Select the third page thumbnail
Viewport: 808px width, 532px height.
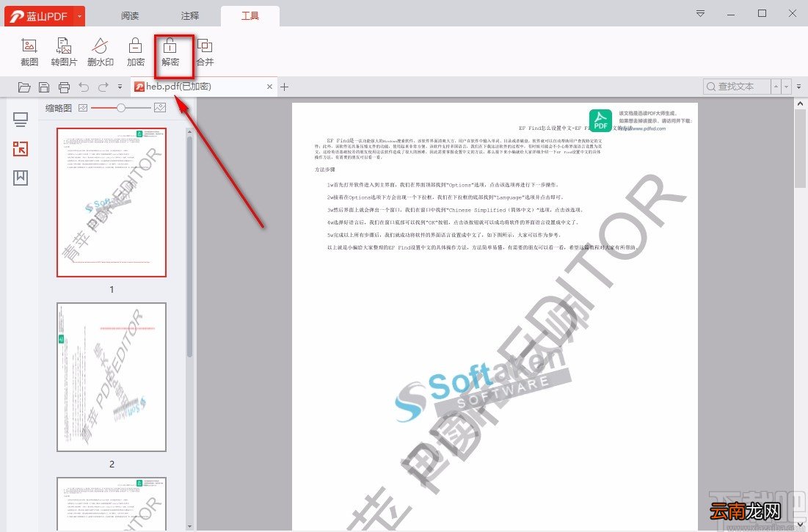pyautogui.click(x=112, y=504)
